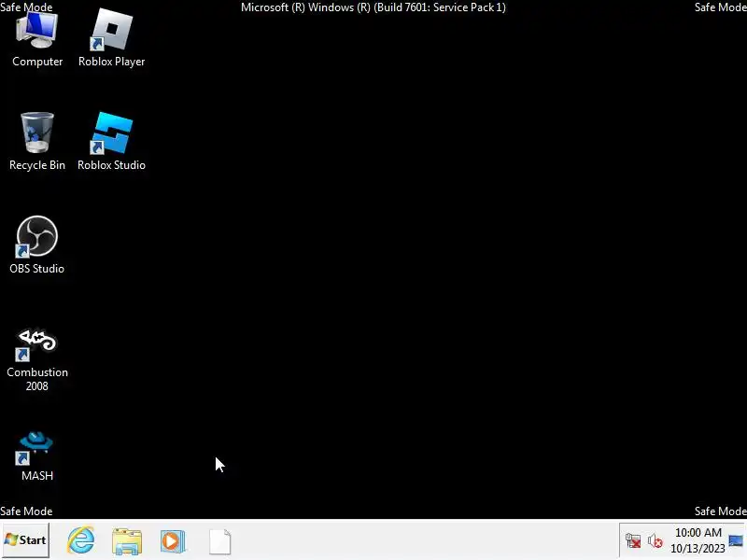Open the 10:00 AM clock and date
Screen dimensions: 747x560
tap(698, 540)
